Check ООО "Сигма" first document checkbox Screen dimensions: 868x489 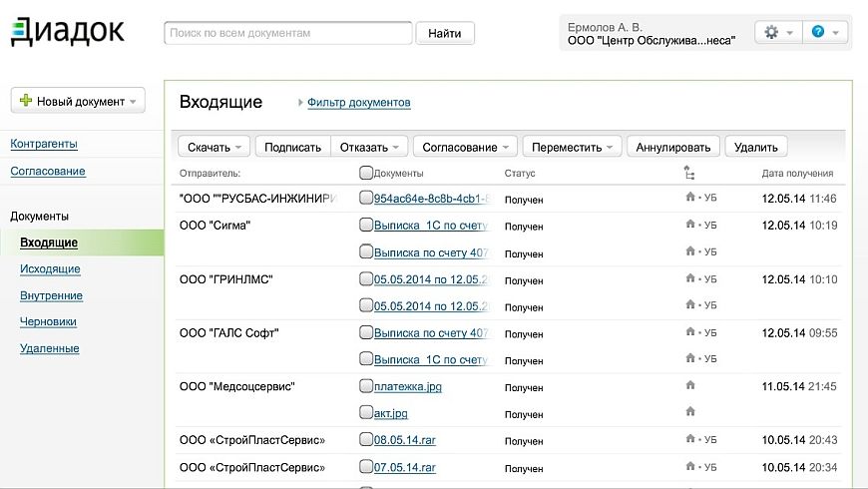coord(366,225)
